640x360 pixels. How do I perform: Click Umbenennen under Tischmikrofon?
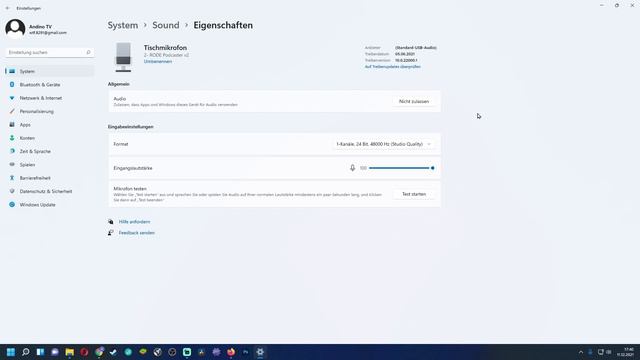(158, 62)
